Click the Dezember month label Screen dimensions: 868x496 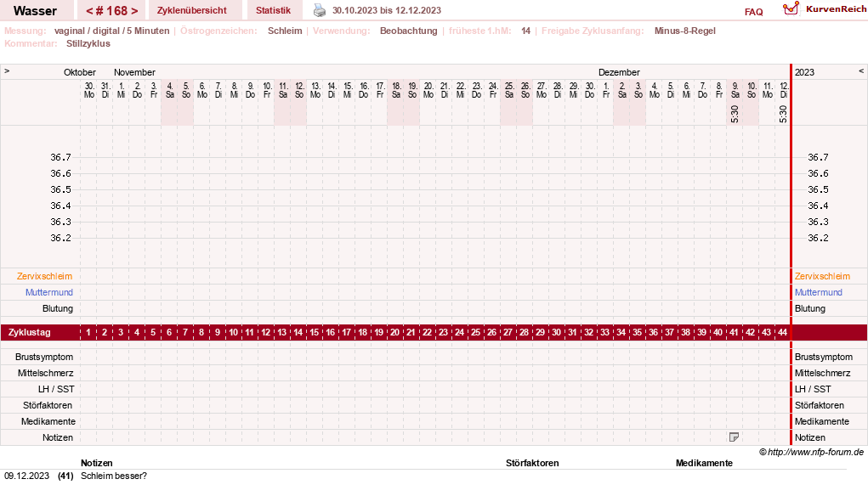619,72
